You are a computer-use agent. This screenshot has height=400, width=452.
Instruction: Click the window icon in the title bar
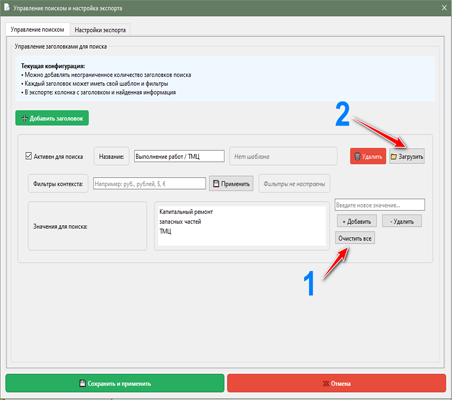point(7,7)
